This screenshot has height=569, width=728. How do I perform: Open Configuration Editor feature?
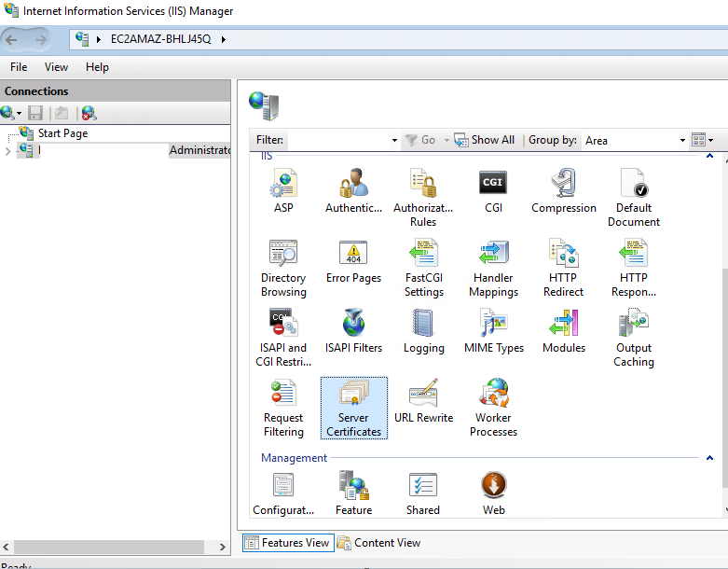[283, 494]
